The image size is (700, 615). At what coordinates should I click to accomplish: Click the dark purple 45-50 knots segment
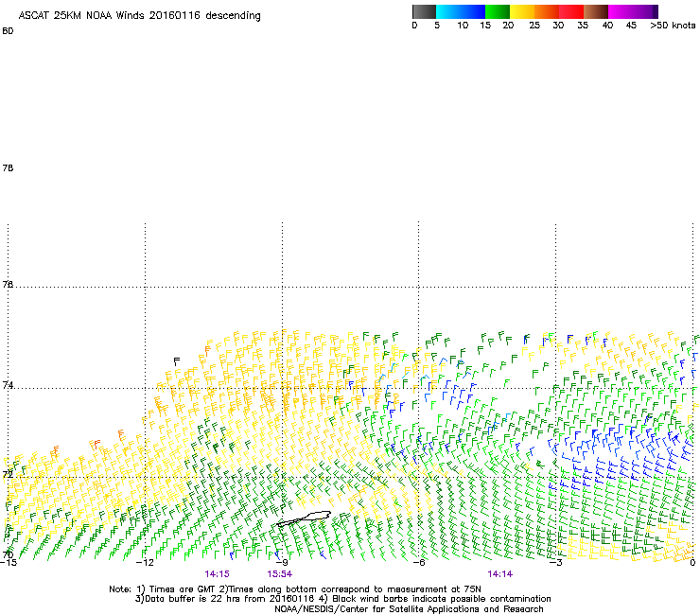645,11
